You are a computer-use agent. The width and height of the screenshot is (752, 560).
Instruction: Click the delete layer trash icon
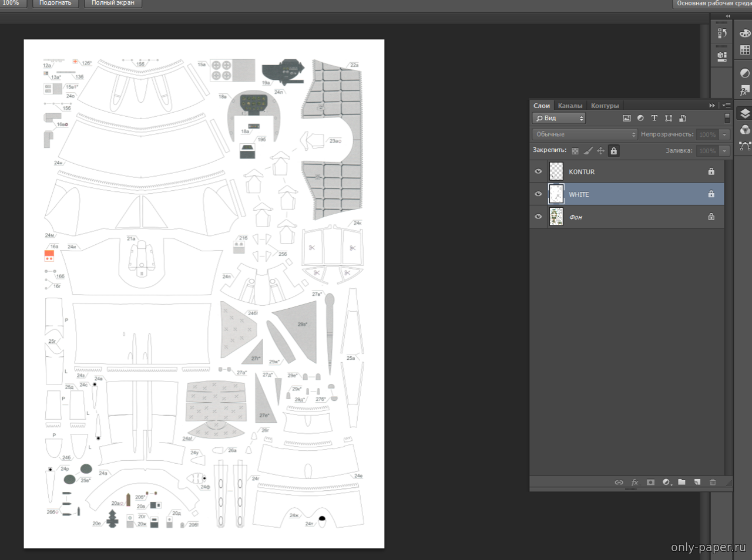pos(713,482)
